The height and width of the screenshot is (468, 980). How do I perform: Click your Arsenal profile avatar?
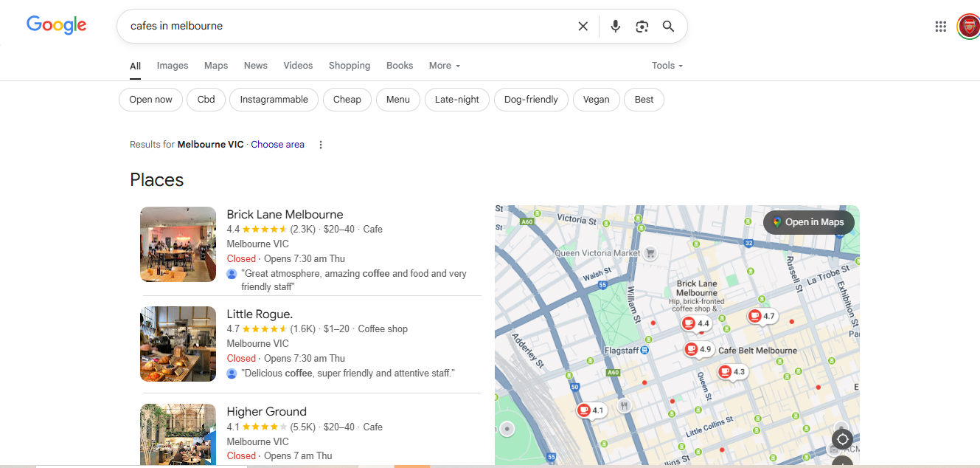[x=968, y=26]
